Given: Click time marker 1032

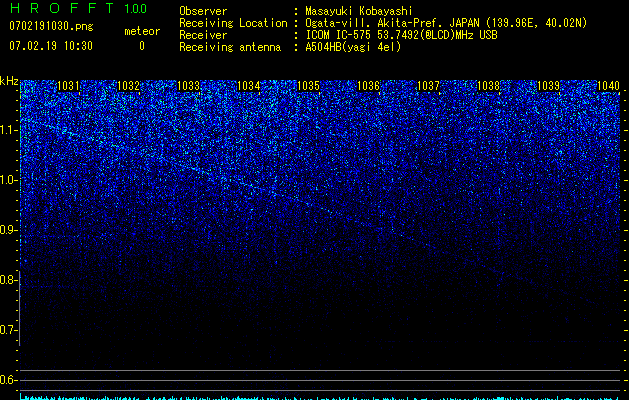Looking at the screenshot, I should (x=128, y=86).
